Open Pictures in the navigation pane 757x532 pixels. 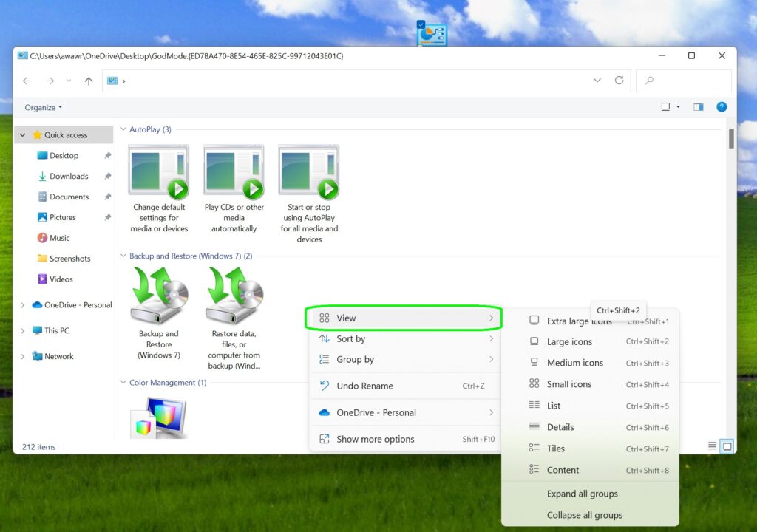click(62, 217)
